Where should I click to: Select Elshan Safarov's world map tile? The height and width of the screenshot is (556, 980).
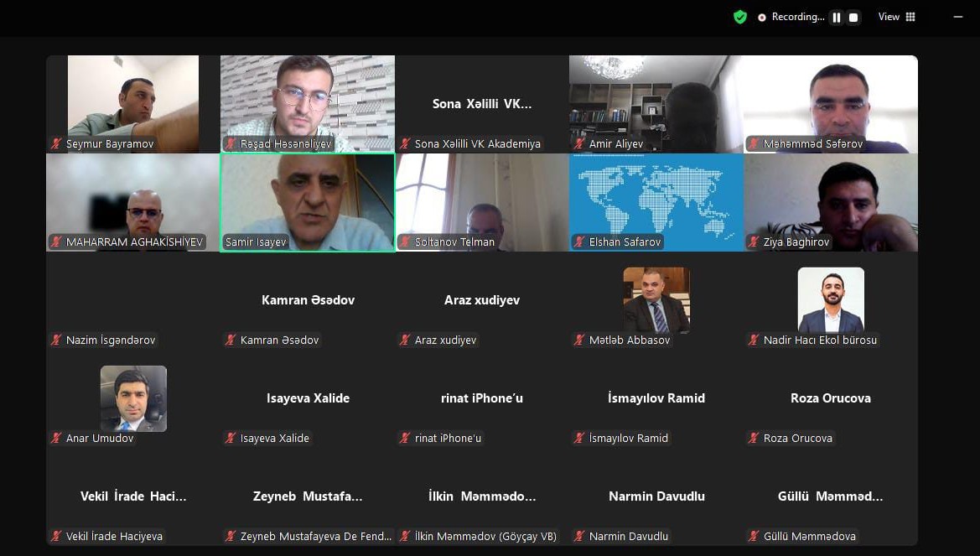(656, 203)
